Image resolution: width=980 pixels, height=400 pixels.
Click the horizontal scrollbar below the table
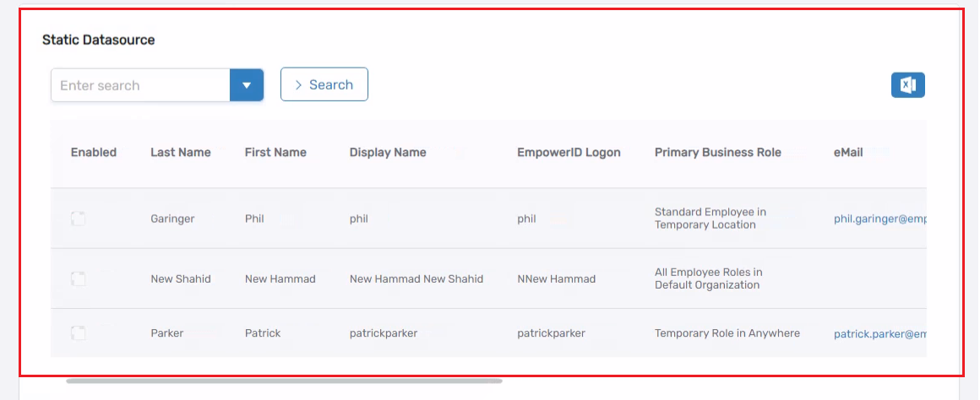[x=285, y=380]
